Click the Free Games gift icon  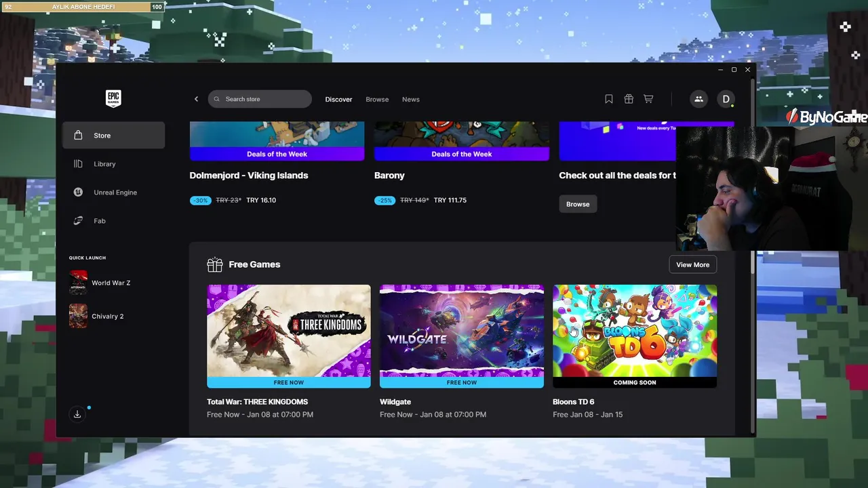tap(215, 264)
